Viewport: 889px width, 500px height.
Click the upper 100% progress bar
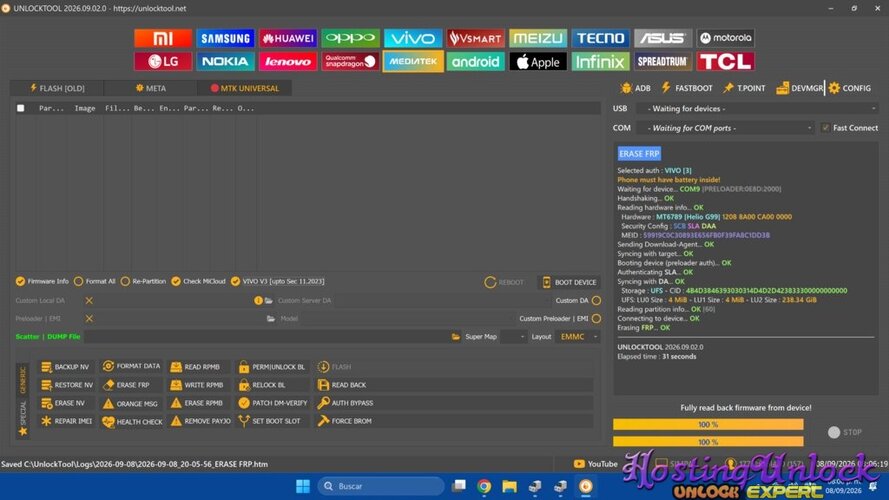click(x=708, y=424)
